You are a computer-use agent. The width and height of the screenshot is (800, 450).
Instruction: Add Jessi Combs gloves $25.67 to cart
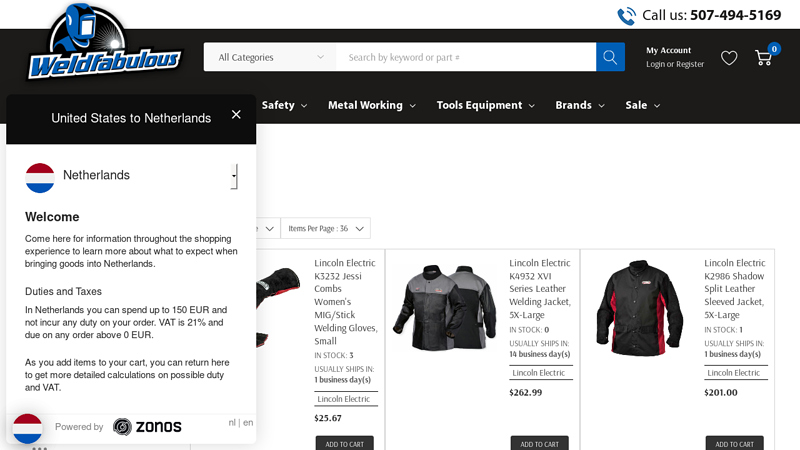[344, 444]
